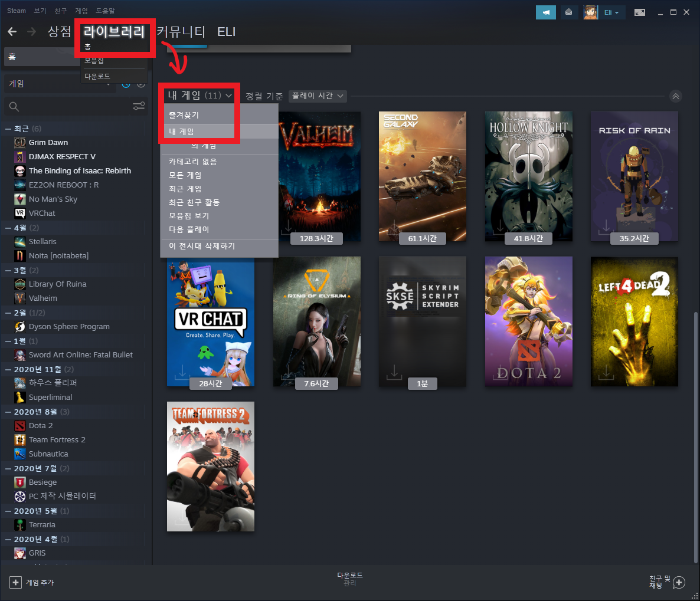This screenshot has height=601, width=700.
Task: Click the Team Fortress 2 sidebar icon
Action: (20, 440)
